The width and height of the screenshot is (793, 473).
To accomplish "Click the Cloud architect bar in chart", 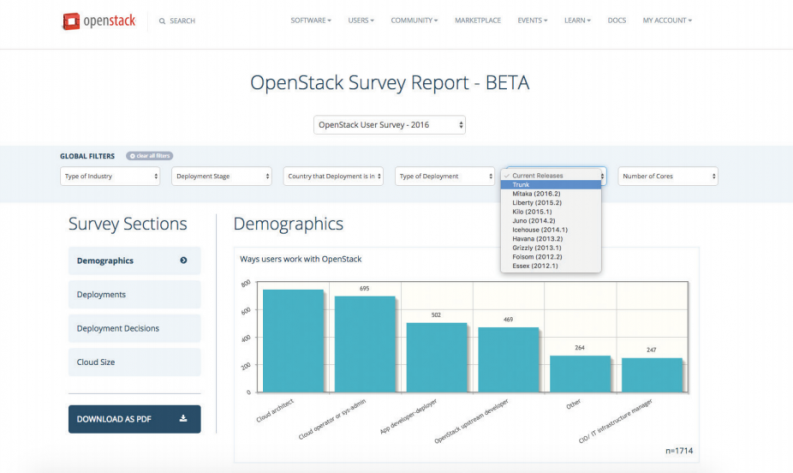I will 293,341.
